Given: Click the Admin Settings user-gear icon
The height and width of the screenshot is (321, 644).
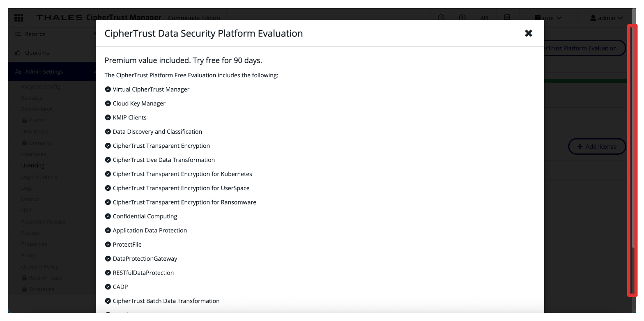Looking at the screenshot, I should [18, 71].
